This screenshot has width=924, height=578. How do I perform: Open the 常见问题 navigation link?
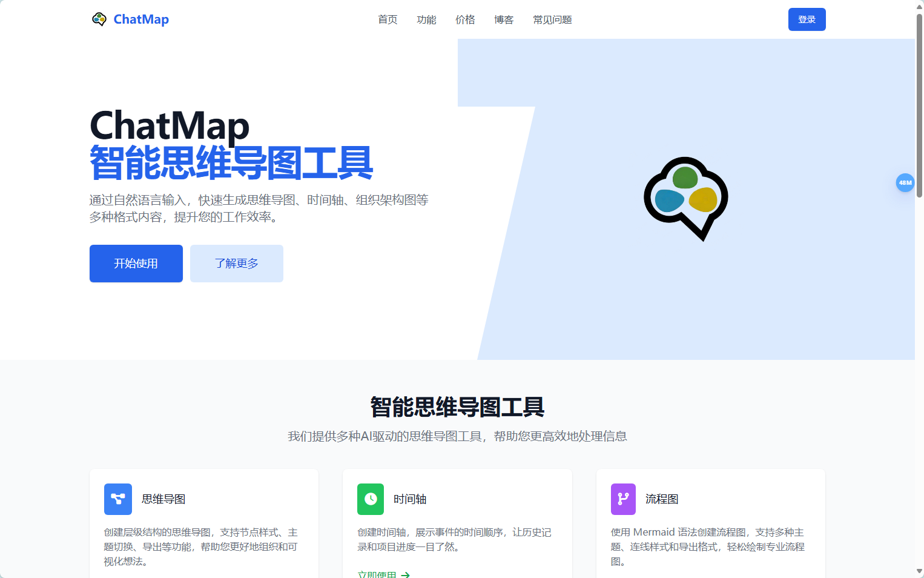(x=552, y=19)
